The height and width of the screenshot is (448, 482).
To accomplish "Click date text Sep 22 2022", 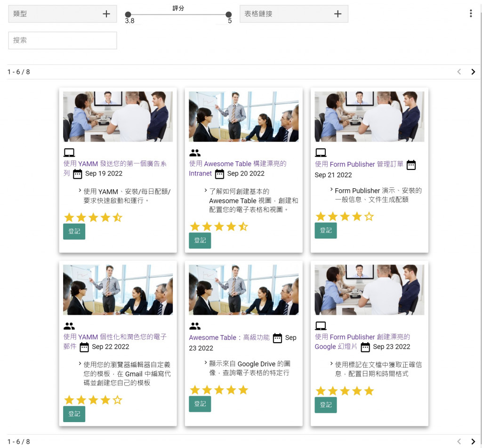I will click(111, 347).
